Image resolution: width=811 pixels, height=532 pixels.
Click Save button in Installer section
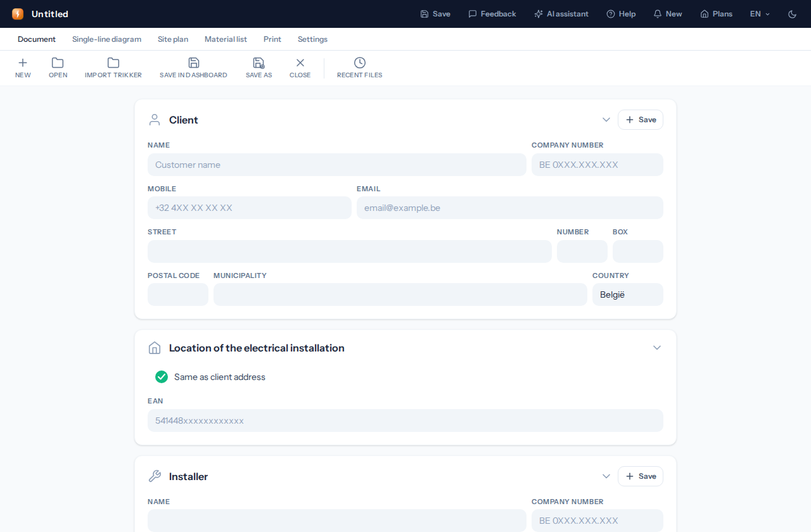[641, 476]
